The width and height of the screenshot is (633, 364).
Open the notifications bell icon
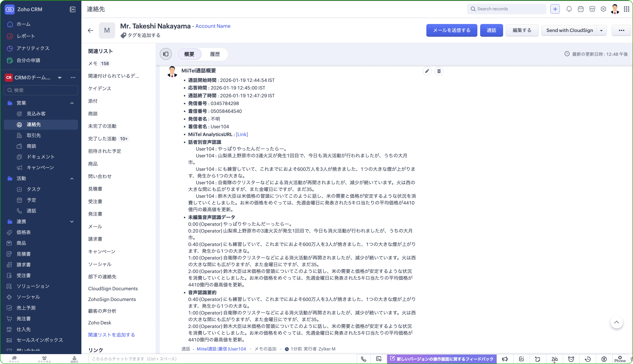pos(569,9)
